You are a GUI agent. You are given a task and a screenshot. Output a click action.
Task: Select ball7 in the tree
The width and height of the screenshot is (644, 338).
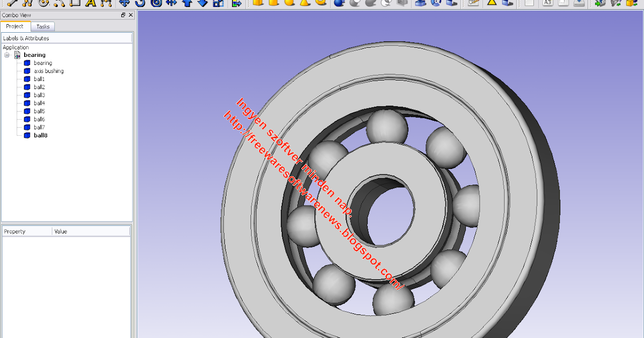[x=39, y=127]
